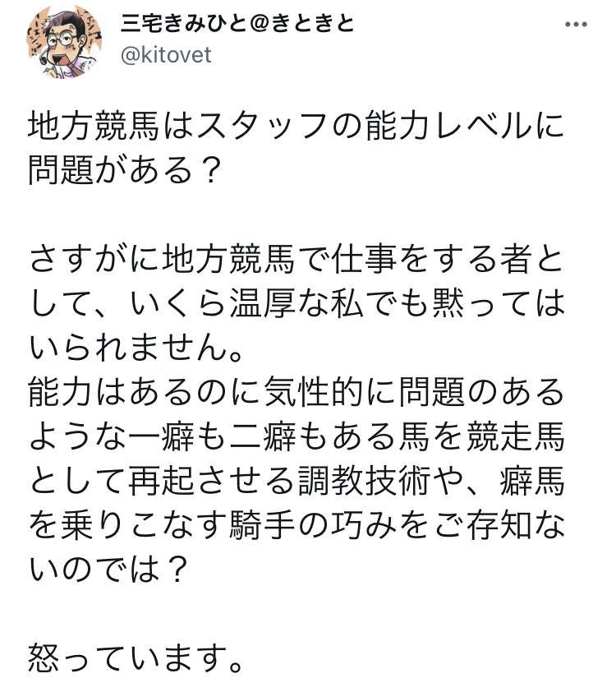Open the @kitovet handle link
Image resolution: width=616 pixels, height=692 pixels.
point(166,55)
